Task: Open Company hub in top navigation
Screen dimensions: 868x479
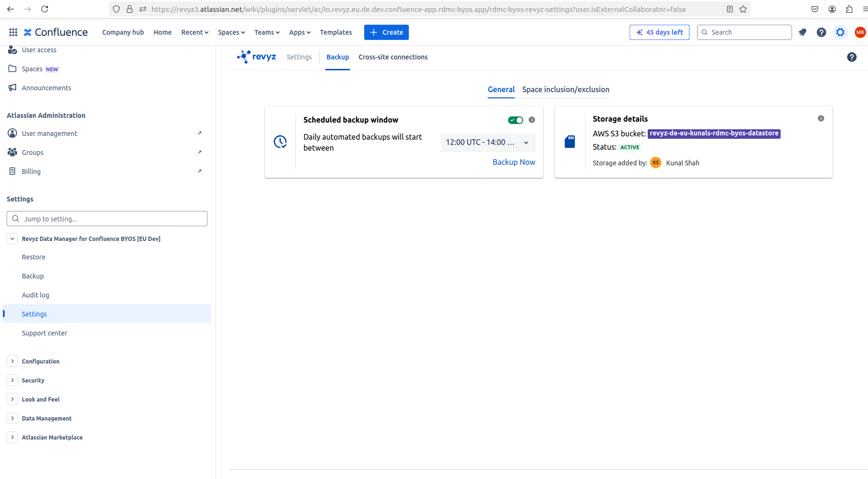Action: click(x=123, y=32)
